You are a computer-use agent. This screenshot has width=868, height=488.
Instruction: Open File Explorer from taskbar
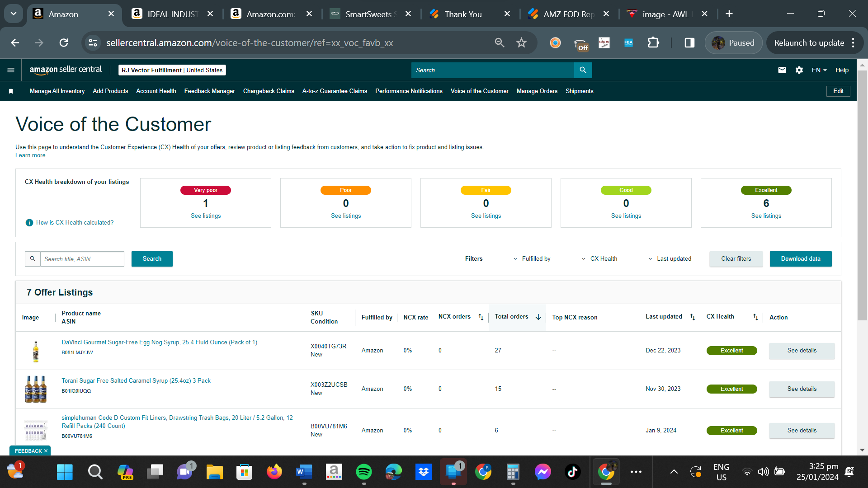tap(215, 472)
